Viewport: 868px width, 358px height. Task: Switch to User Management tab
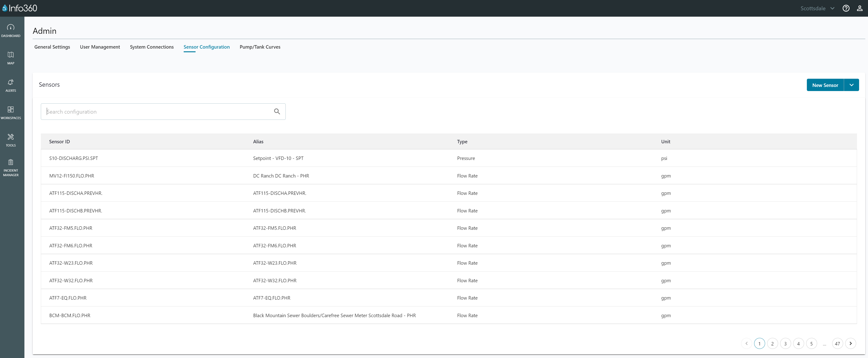(100, 47)
